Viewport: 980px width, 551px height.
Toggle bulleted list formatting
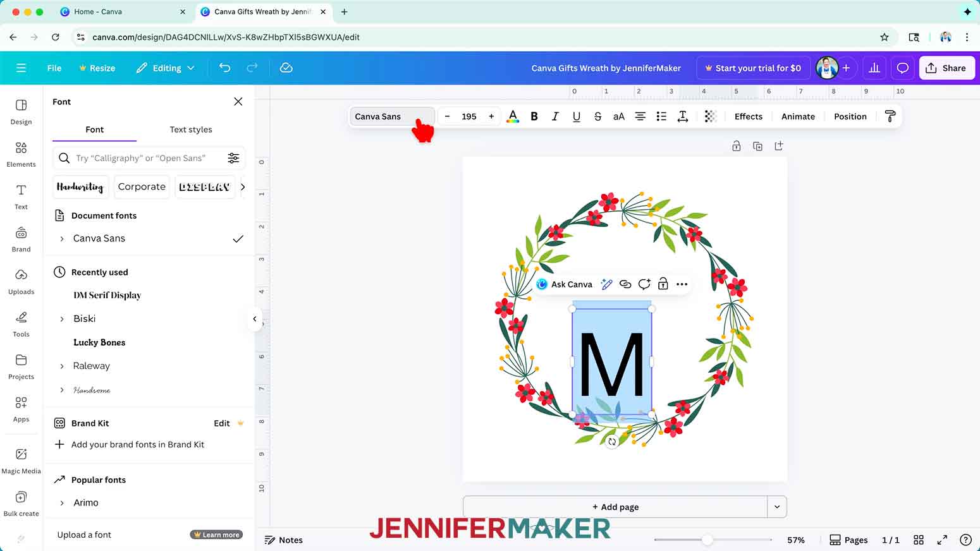(x=661, y=116)
